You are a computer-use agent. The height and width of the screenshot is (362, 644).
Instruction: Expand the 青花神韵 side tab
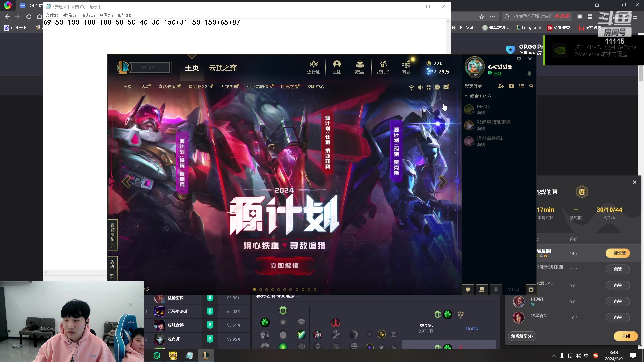coord(112,236)
